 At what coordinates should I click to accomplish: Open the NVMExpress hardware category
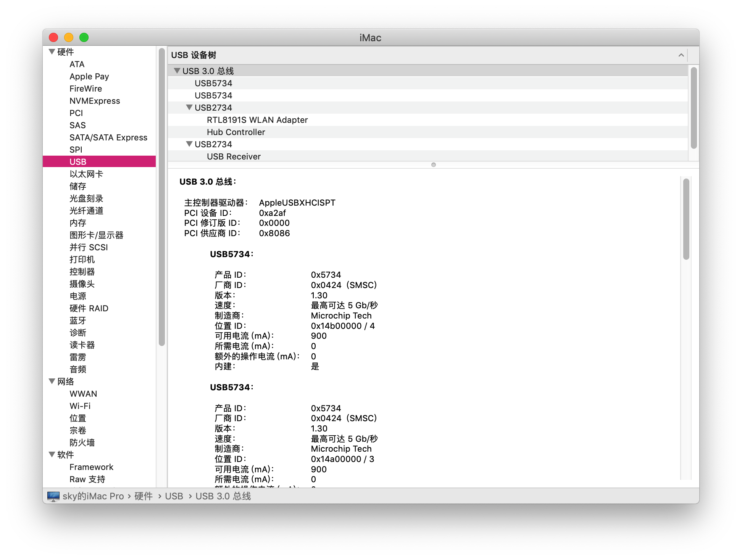tap(94, 101)
